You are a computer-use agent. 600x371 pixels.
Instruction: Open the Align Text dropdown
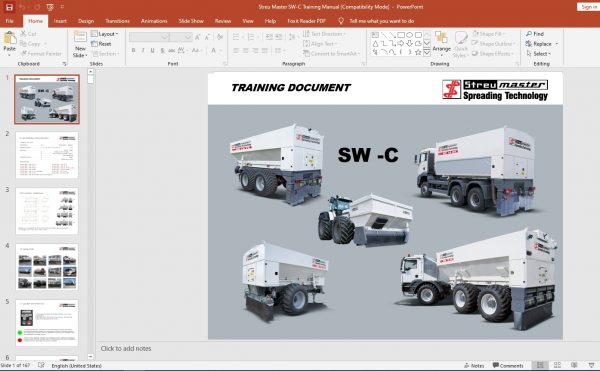pos(319,44)
